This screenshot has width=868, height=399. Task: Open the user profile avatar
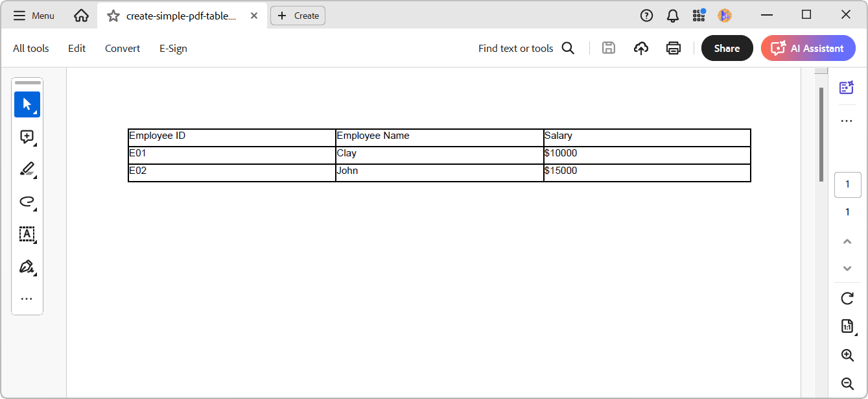[725, 15]
